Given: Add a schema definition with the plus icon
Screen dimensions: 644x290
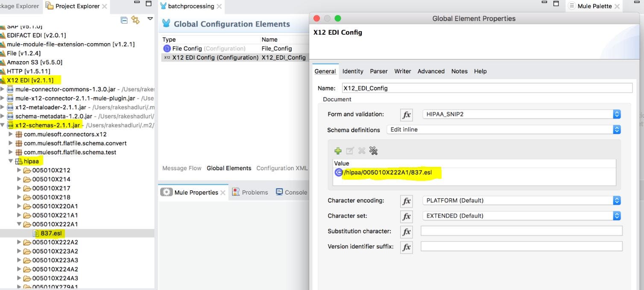Looking at the screenshot, I should (x=338, y=151).
